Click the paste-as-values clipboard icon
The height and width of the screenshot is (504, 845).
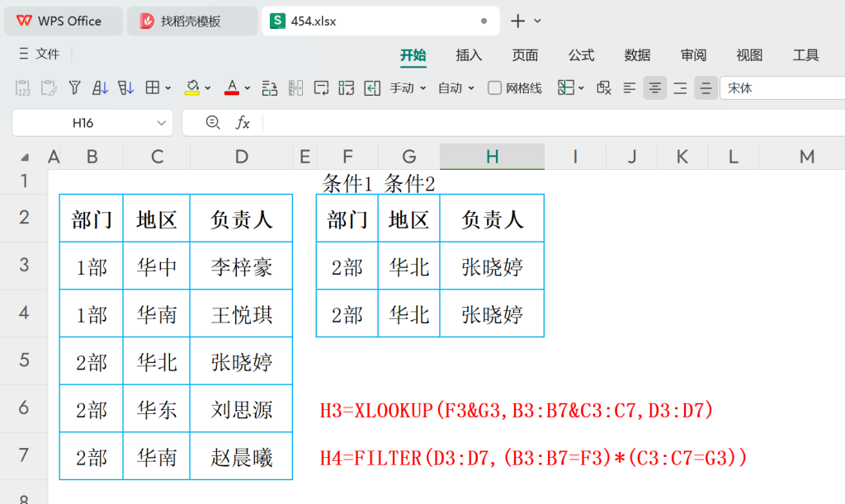[x=22, y=87]
